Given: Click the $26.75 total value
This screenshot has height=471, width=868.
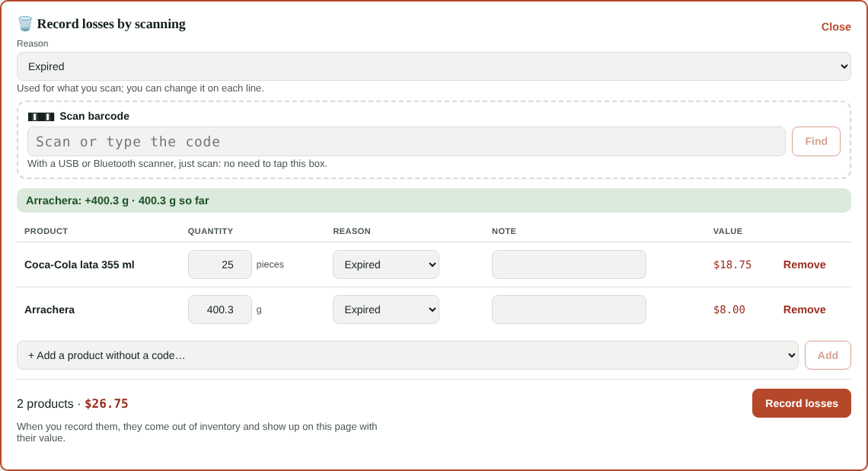Looking at the screenshot, I should pyautogui.click(x=107, y=403).
